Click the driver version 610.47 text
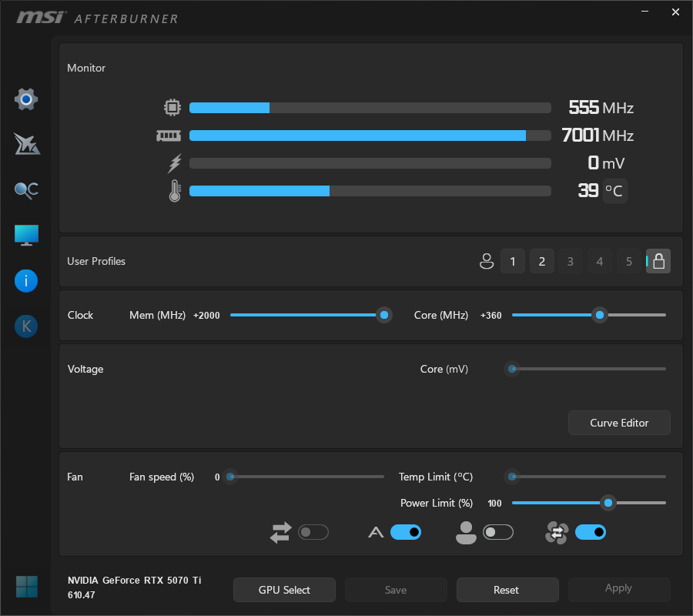 point(82,595)
